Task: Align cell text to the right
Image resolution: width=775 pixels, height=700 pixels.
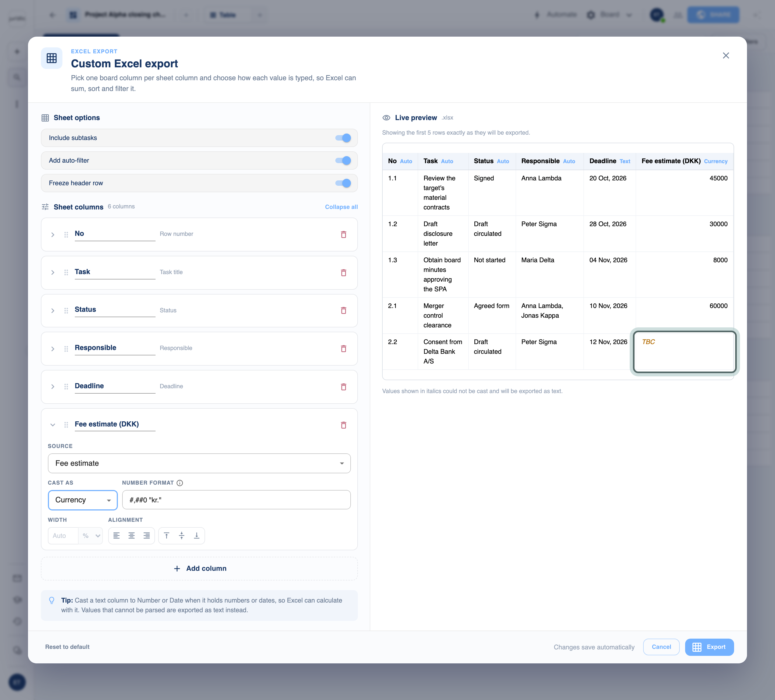Action: pos(146,536)
